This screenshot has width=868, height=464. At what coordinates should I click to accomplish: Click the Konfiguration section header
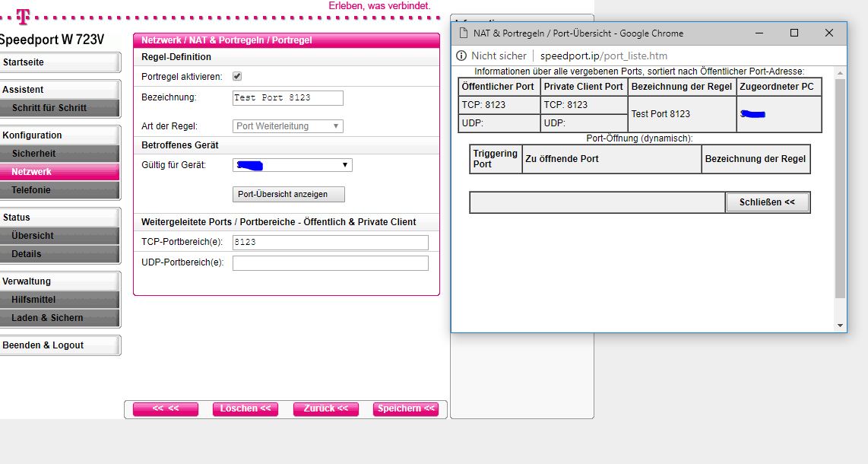pyautogui.click(x=60, y=135)
